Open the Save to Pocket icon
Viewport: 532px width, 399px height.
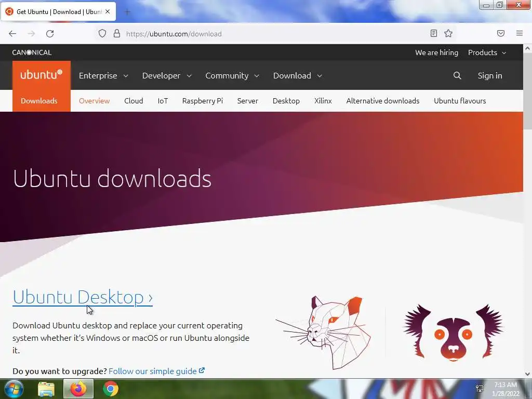coord(501,33)
